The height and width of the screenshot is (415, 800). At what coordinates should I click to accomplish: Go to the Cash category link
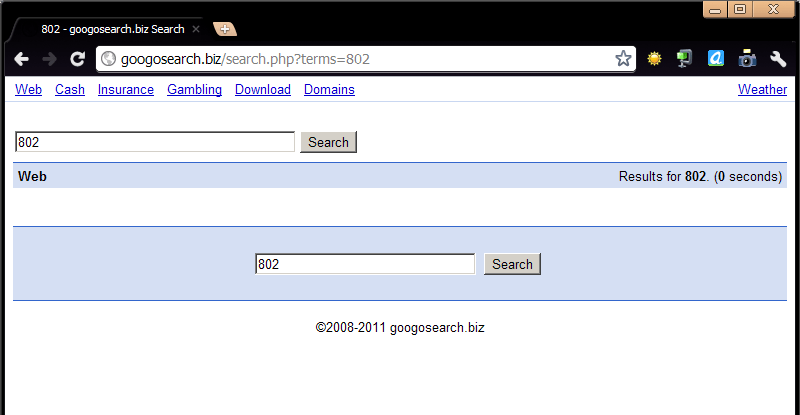point(70,89)
